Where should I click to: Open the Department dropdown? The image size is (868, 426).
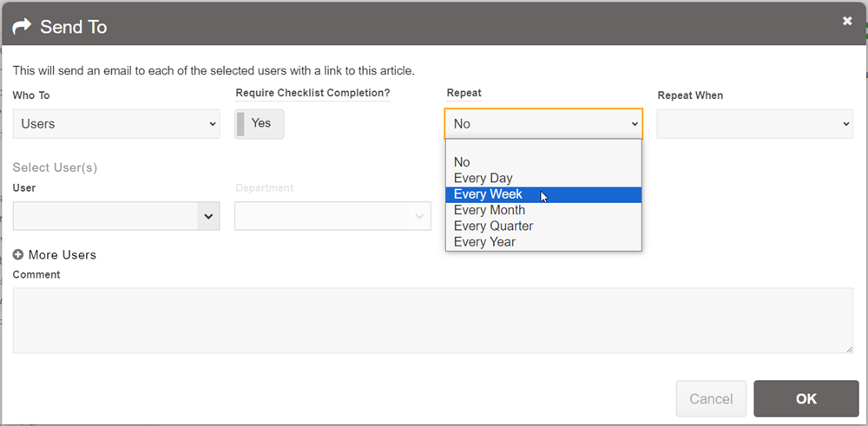click(332, 216)
